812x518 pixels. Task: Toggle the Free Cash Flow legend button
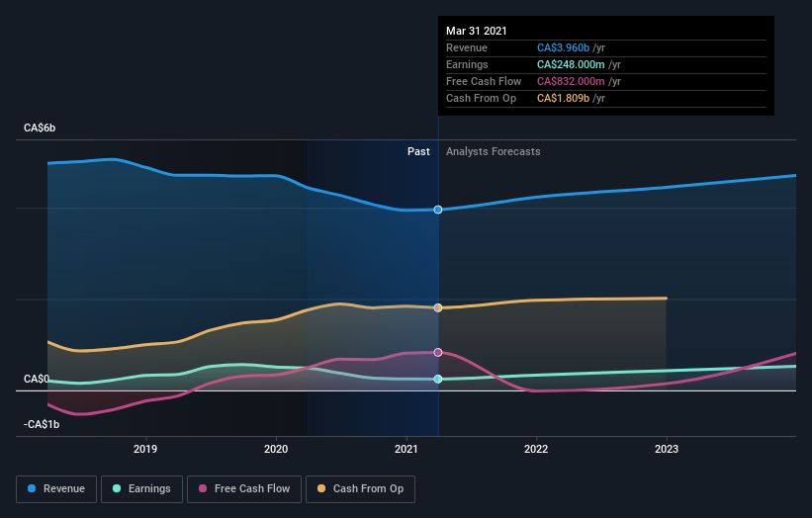pyautogui.click(x=244, y=489)
